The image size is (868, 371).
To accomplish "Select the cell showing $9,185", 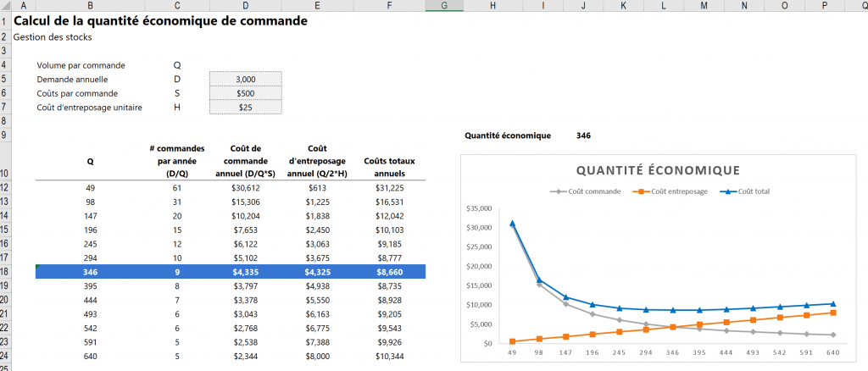I will pos(389,244).
